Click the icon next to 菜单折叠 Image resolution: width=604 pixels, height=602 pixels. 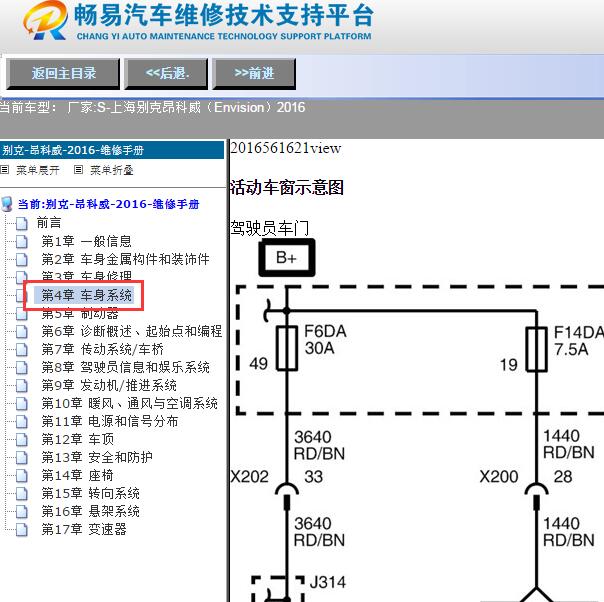click(78, 169)
